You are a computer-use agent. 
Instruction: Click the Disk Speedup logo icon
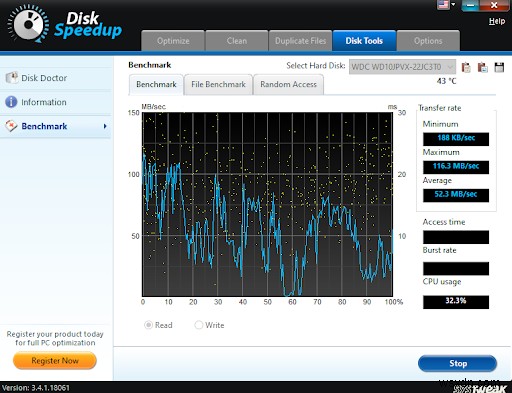click(28, 24)
